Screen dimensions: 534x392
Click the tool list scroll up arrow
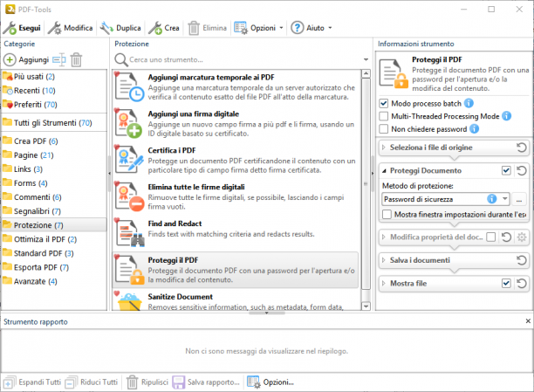(366, 73)
